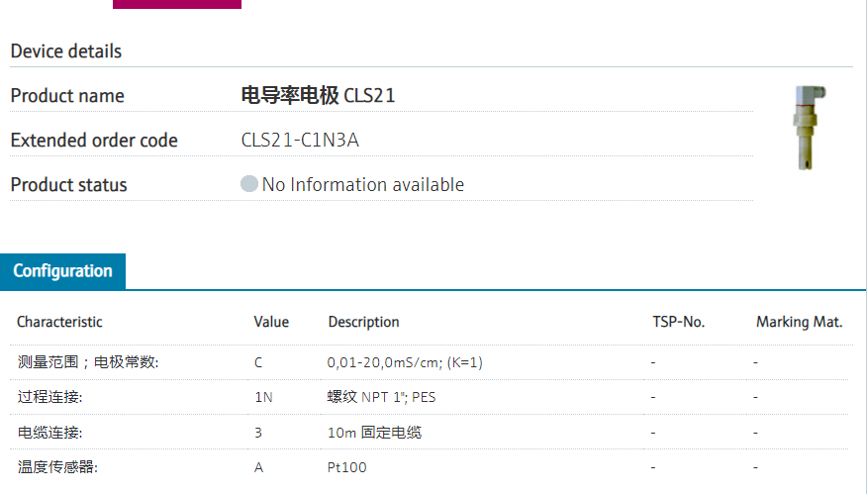The height and width of the screenshot is (494, 868).
Task: Select the order code CLS21-C1N3A
Action: pos(300,141)
